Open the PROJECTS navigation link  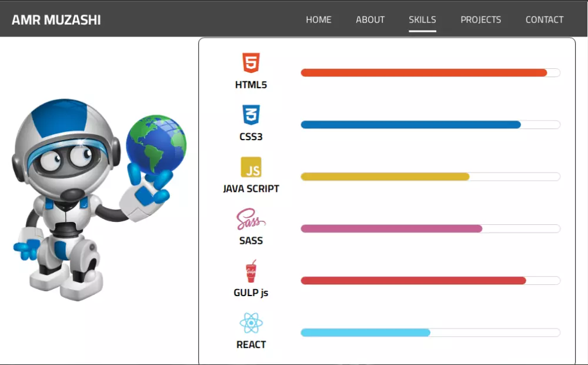[x=481, y=19]
